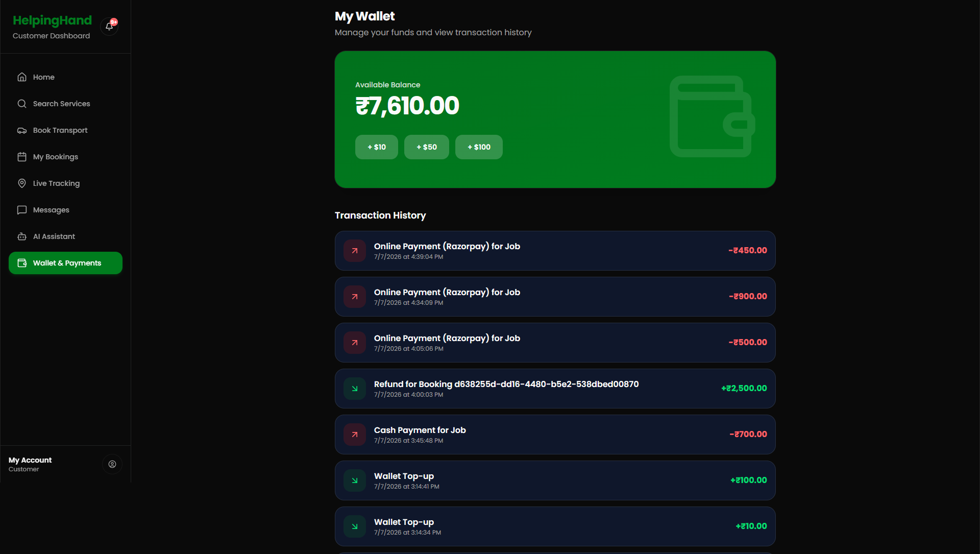Image resolution: width=980 pixels, height=554 pixels.
Task: Click the Customer Dashboard subtitle
Action: (51, 36)
